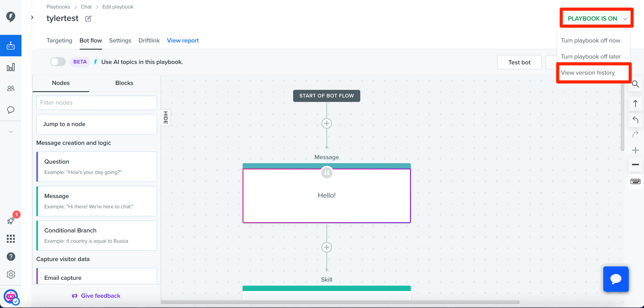Viewport: 644px width, 308px height.
Task: Select the Blocks tab
Action: 124,83
